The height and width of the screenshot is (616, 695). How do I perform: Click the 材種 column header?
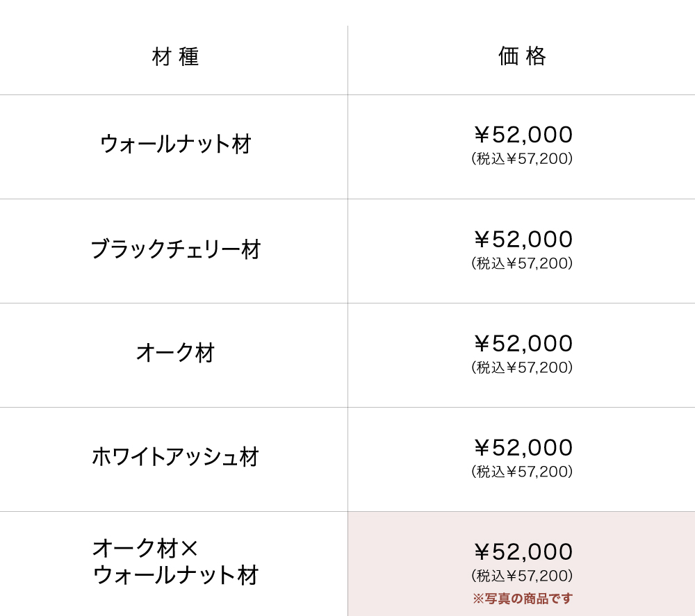175,57
